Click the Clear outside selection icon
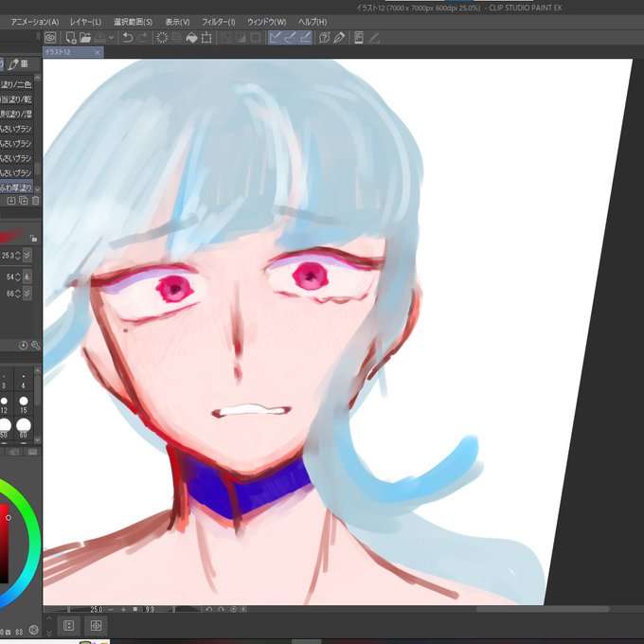Viewport: 644px width, 644px height. tap(177, 38)
